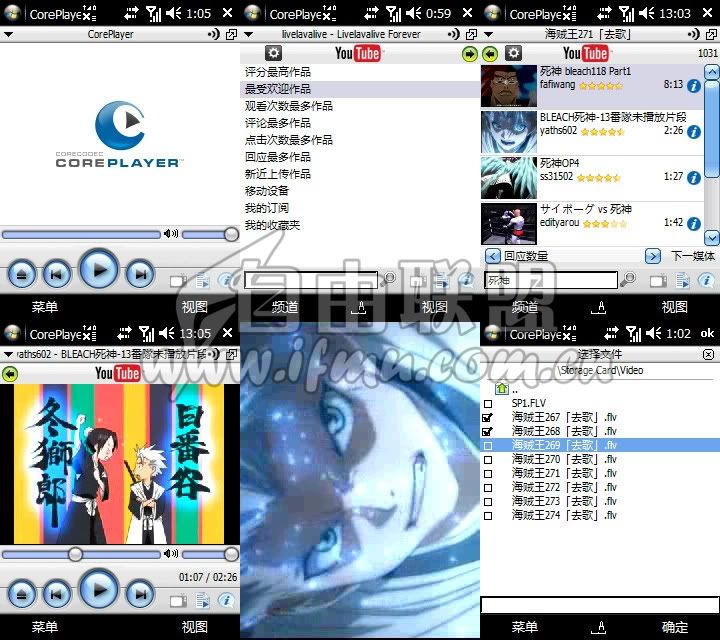Viewport: 720px width, 640px height.
Task: Open 视图 softkey in the 1:05 screen
Action: [194, 307]
